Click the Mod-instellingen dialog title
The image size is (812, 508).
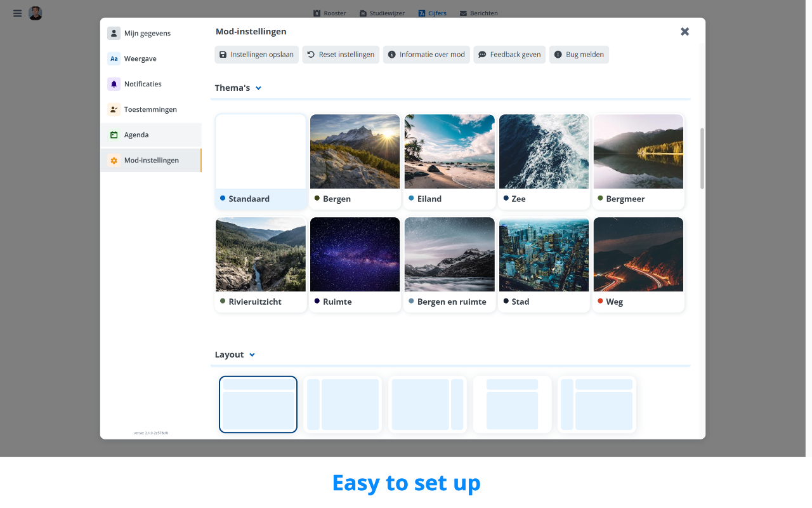pos(251,31)
